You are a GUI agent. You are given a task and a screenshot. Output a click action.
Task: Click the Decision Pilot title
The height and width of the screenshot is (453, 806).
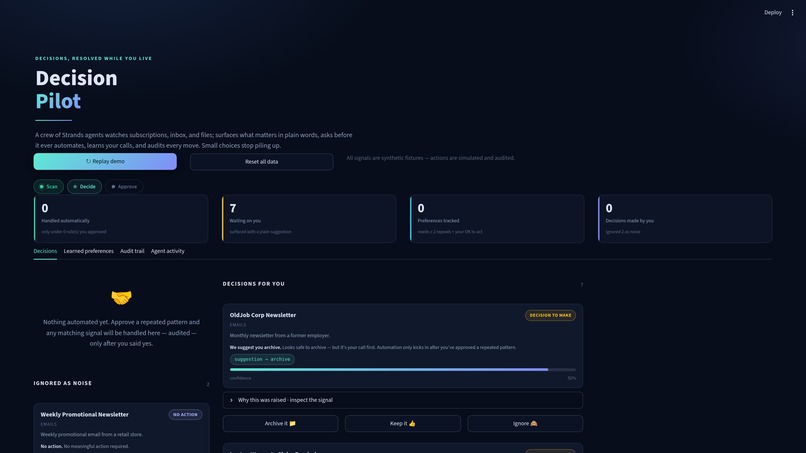[x=76, y=89]
